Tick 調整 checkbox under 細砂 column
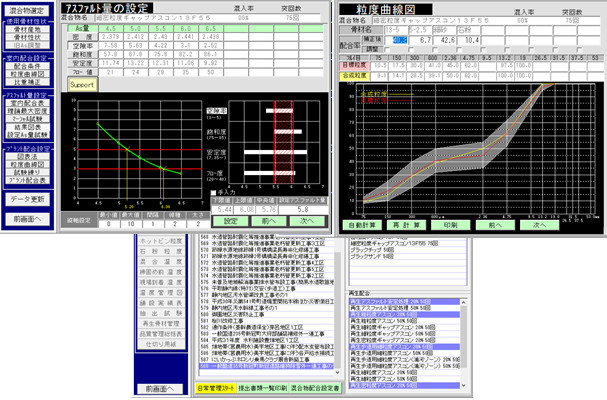Screen dimensions: 607x400 click(435, 50)
